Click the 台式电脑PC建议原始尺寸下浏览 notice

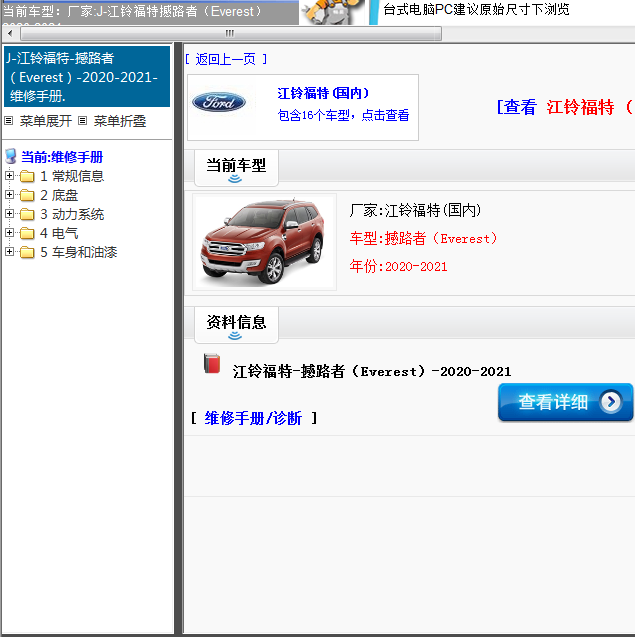[x=476, y=10]
